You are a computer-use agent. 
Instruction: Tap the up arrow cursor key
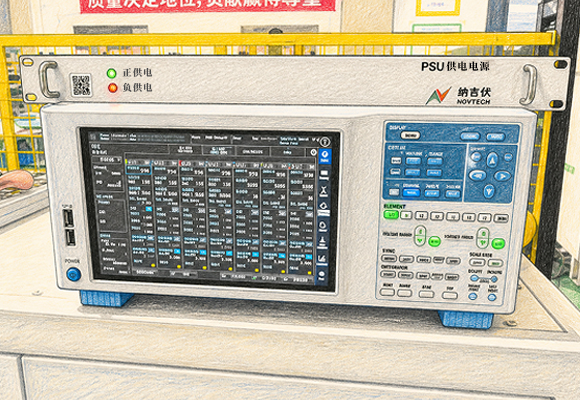(x=492, y=160)
